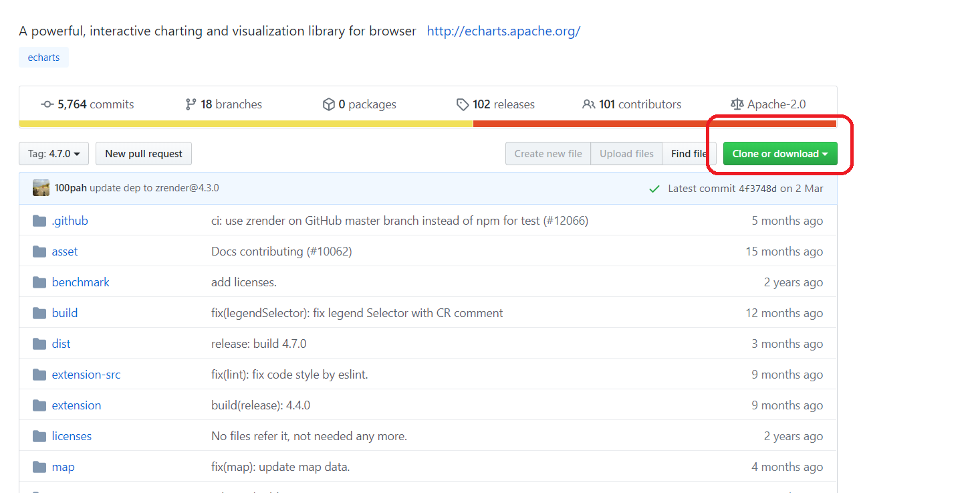Click the asset folder icon
The width and height of the screenshot is (980, 493).
[39, 252]
